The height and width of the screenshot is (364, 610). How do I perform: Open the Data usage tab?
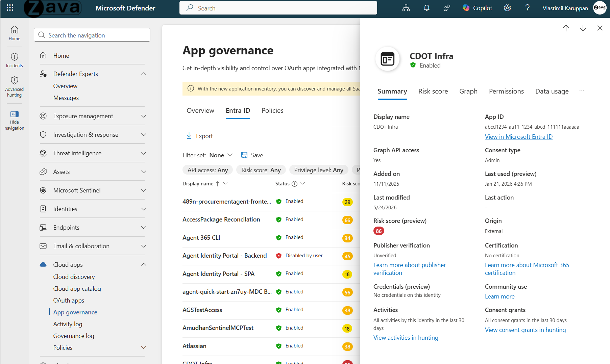coord(552,92)
